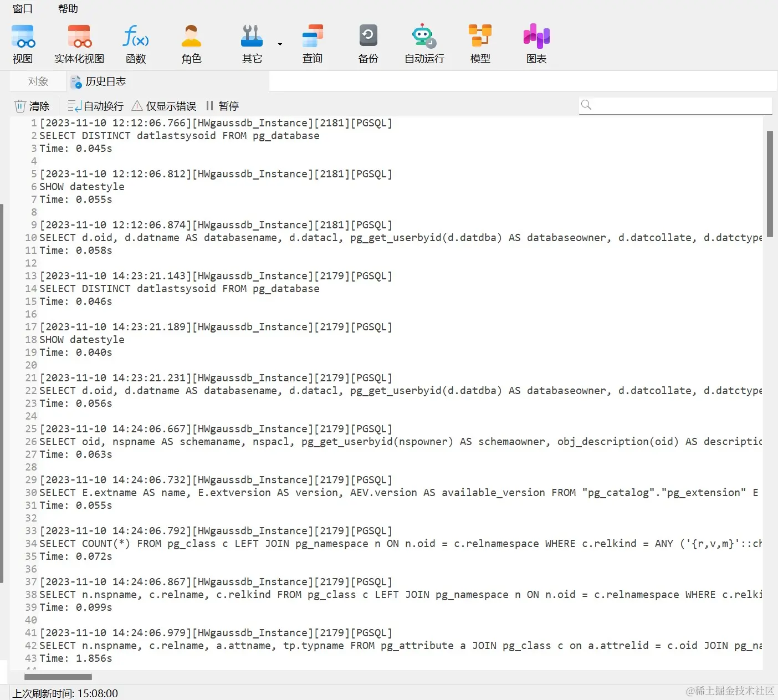Toggle 自动换行 word wrap

[96, 106]
